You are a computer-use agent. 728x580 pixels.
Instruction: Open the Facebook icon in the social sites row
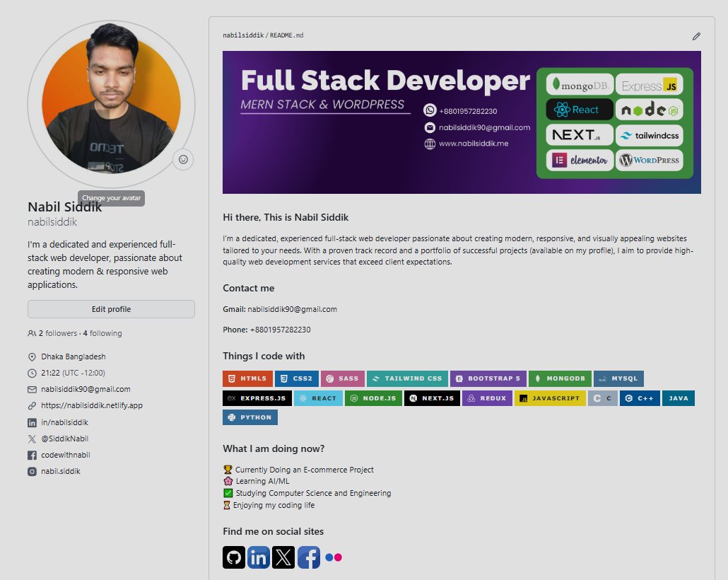(x=309, y=557)
